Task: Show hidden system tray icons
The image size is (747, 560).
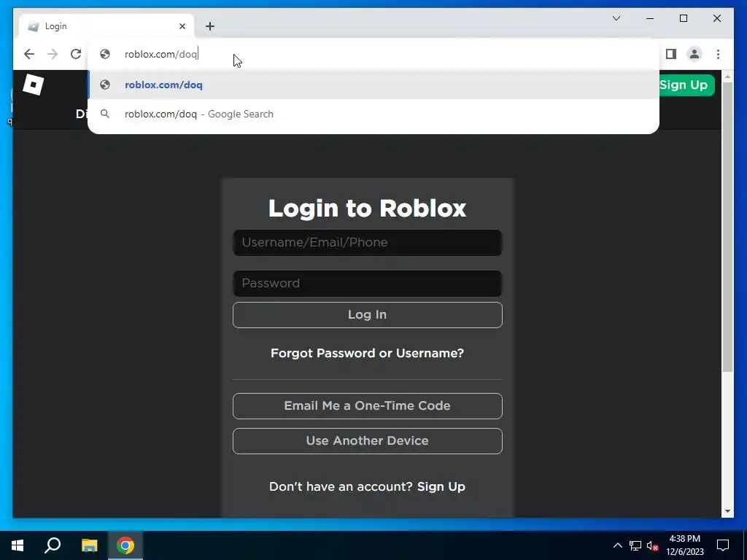Action: (617, 545)
